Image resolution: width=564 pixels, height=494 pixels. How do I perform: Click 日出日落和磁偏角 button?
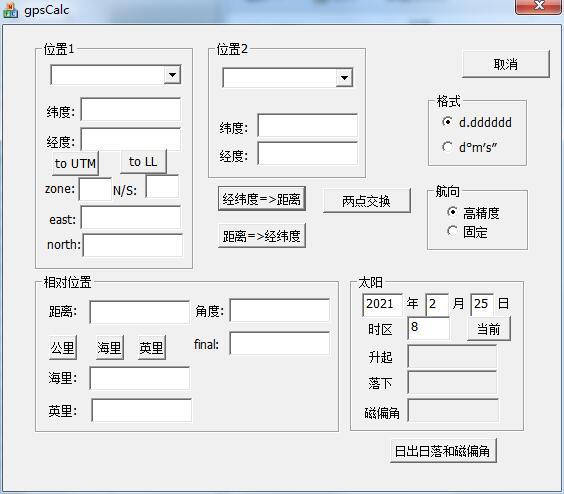tap(443, 450)
